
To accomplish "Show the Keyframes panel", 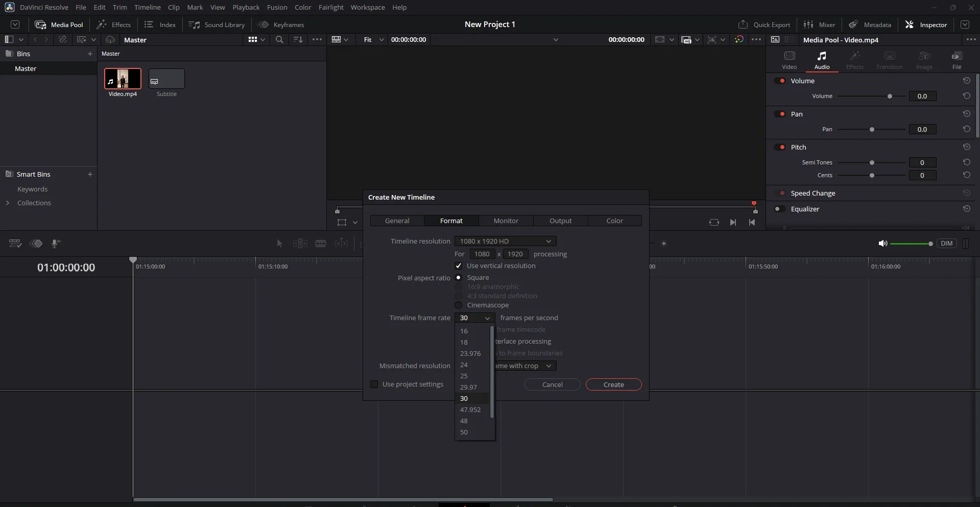I will pos(280,25).
